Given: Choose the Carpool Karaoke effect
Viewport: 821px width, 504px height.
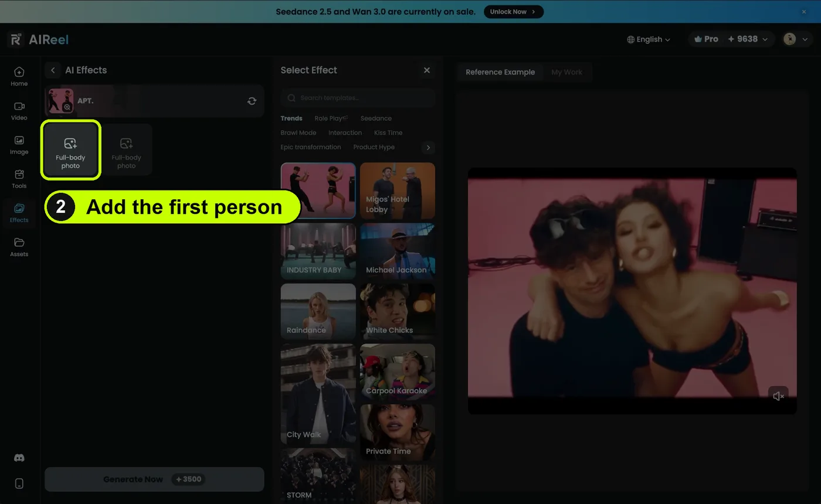Looking at the screenshot, I should coord(398,372).
